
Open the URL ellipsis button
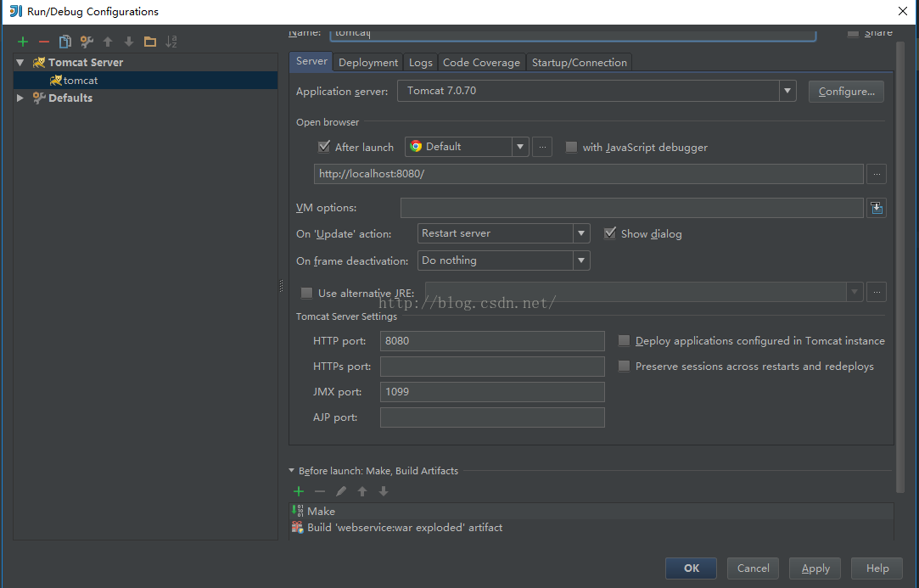point(877,174)
